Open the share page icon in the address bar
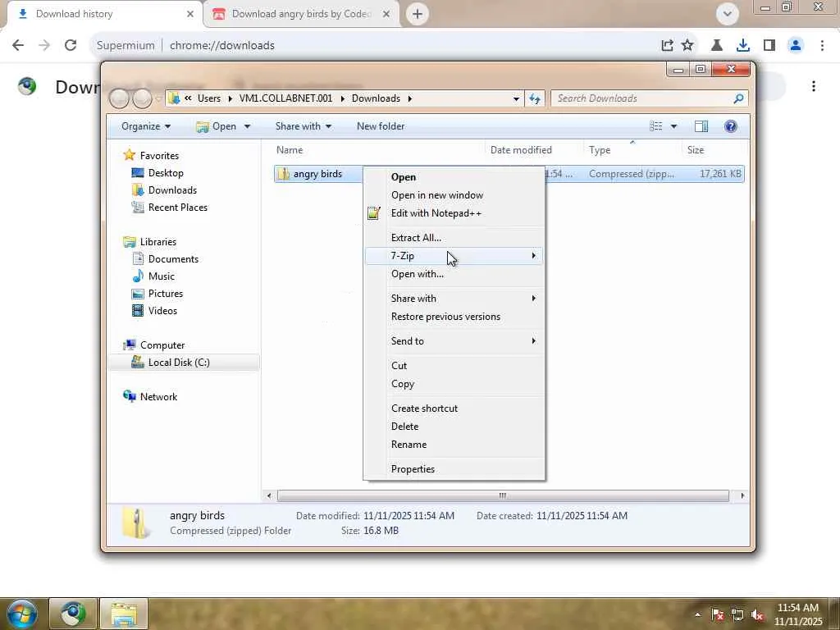This screenshot has height=630, width=840. point(667,45)
